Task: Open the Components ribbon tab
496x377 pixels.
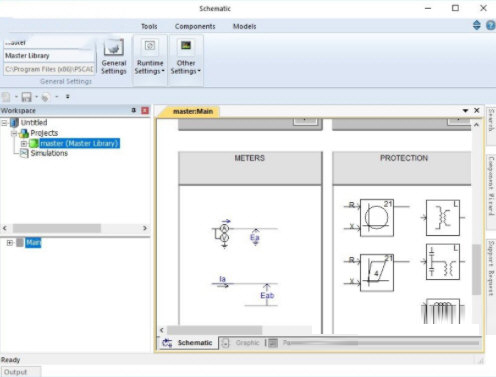Action: click(x=195, y=26)
